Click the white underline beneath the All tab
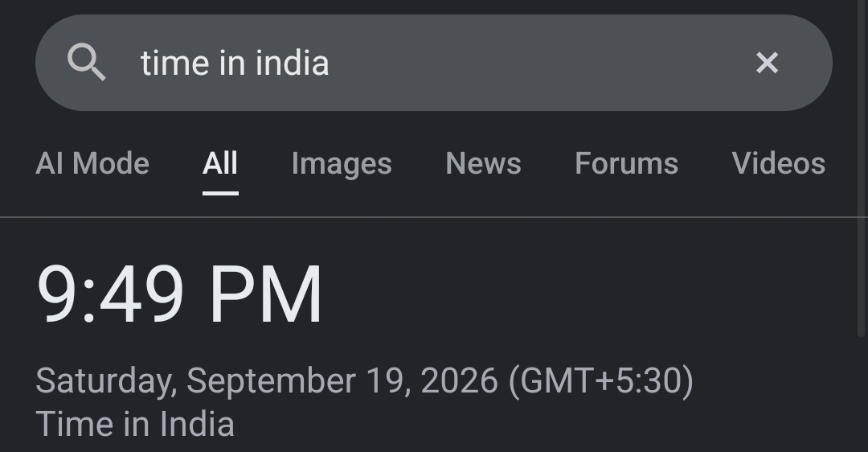 (220, 193)
